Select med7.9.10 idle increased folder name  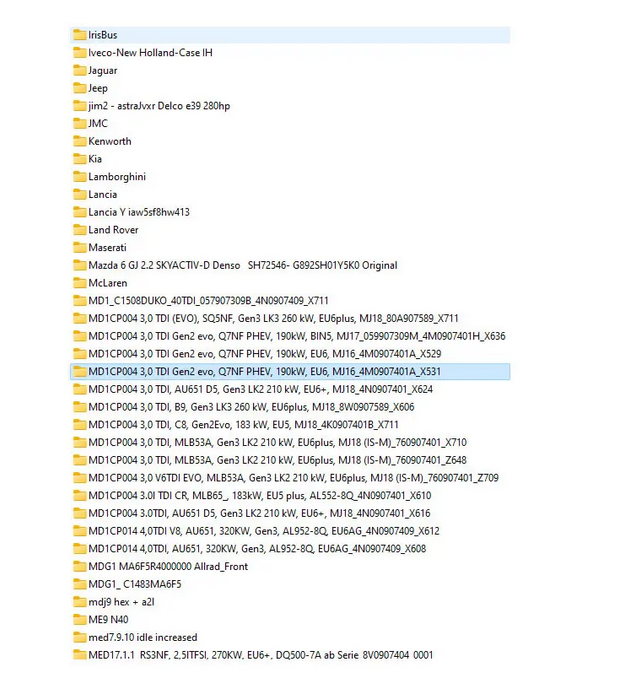coord(143,638)
